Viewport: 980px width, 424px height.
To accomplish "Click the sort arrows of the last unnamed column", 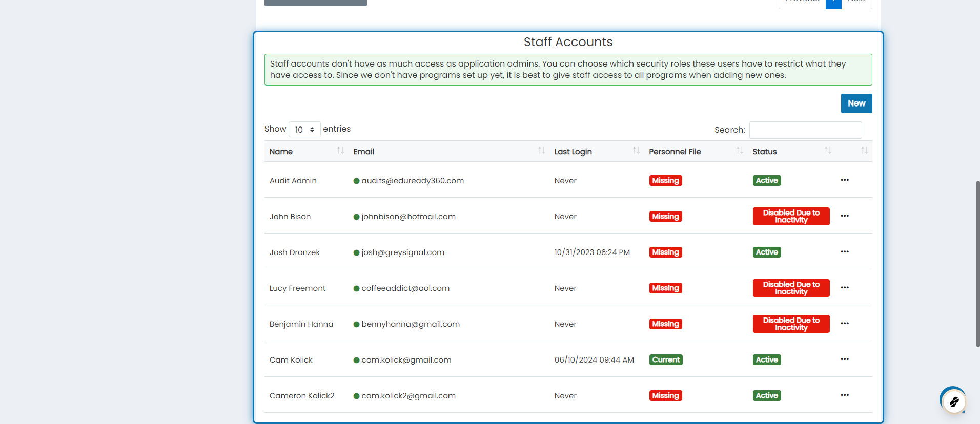I will point(864,151).
